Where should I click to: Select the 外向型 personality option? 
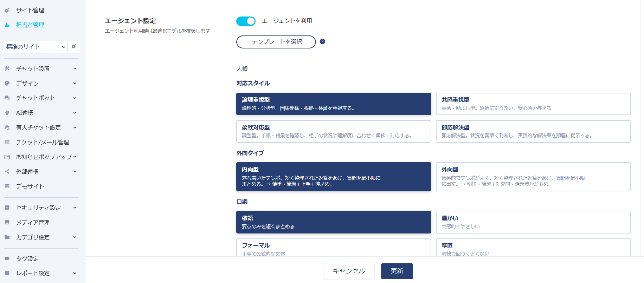pos(533,177)
